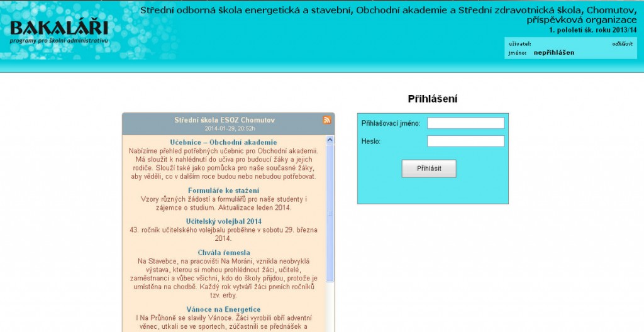Focus the Přihlašovací jméno input field

tap(465, 123)
